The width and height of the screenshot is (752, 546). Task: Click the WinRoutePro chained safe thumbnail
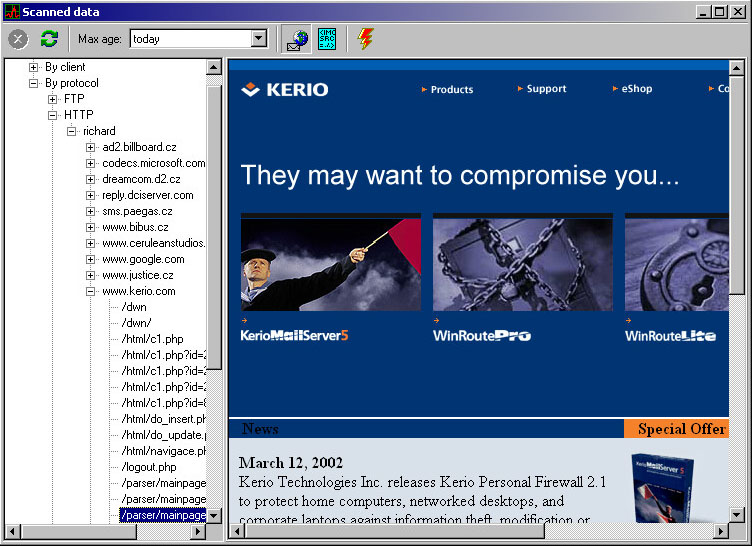[x=523, y=262]
